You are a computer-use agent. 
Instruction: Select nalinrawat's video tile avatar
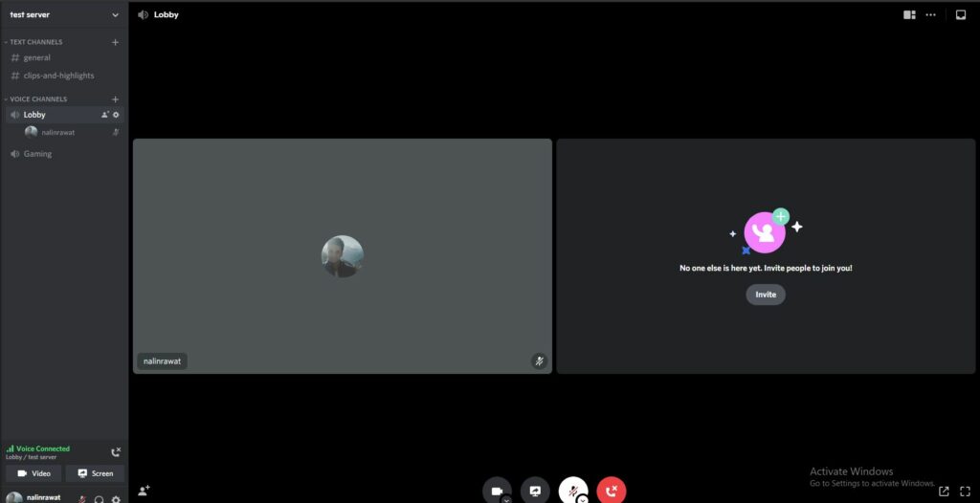pos(342,256)
